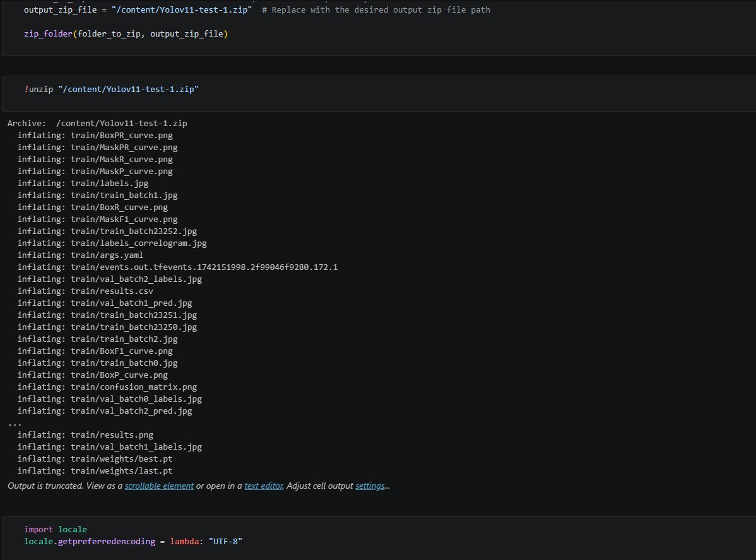The width and height of the screenshot is (756, 560).
Task: Select train/results.csv output line
Action: (x=85, y=291)
